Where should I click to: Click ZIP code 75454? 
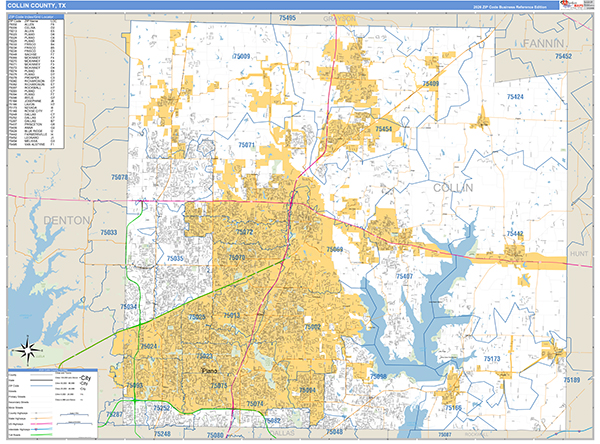coord(383,129)
